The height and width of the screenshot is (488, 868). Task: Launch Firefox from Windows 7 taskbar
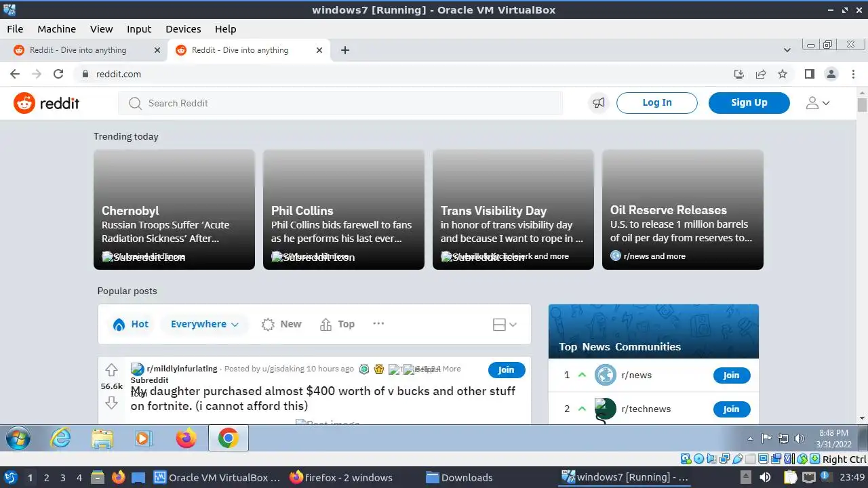click(186, 439)
